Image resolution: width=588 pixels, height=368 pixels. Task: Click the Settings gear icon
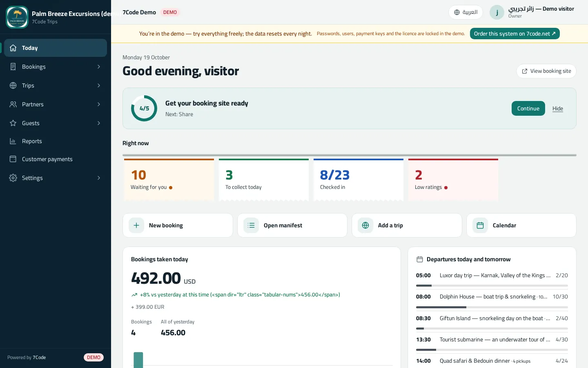pos(13,178)
